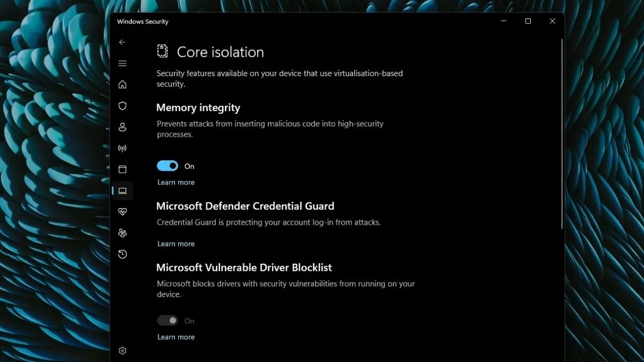The width and height of the screenshot is (644, 362).
Task: Open Family options in the sidebar
Action: (122, 233)
